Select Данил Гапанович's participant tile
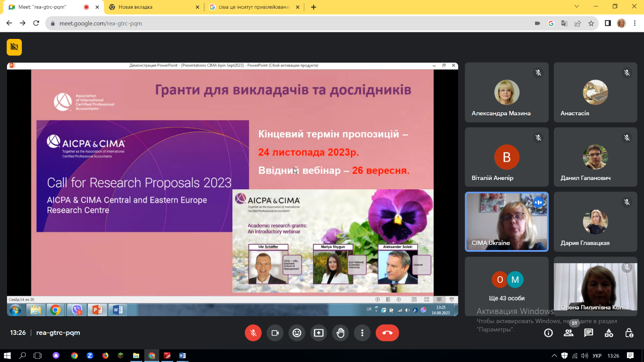Screen dimensions: 644x362 click(x=595, y=157)
